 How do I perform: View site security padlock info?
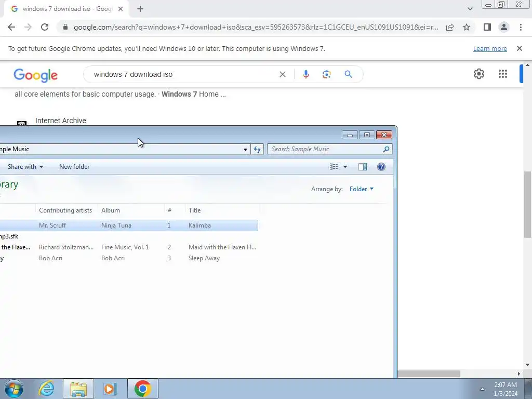click(65, 27)
